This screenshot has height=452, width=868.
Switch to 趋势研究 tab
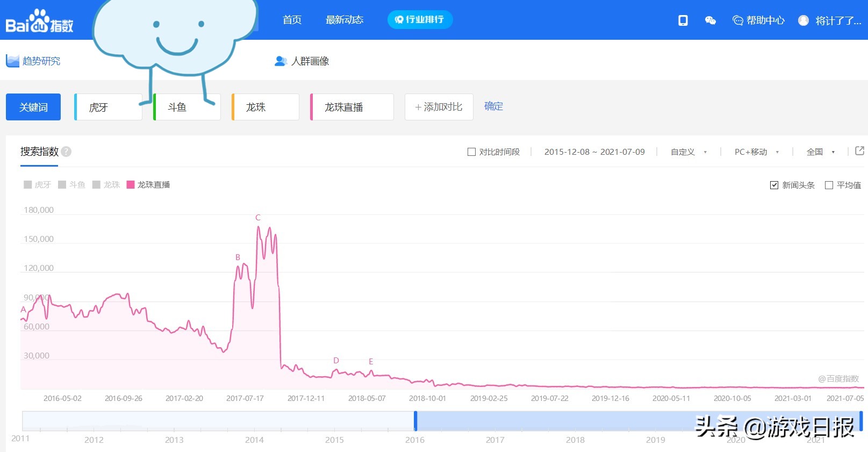pyautogui.click(x=41, y=61)
